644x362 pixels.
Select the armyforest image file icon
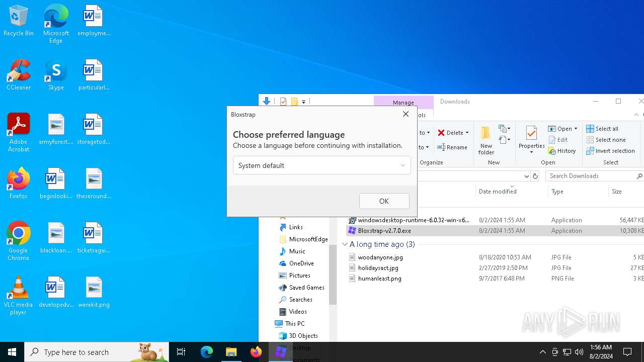point(56,130)
